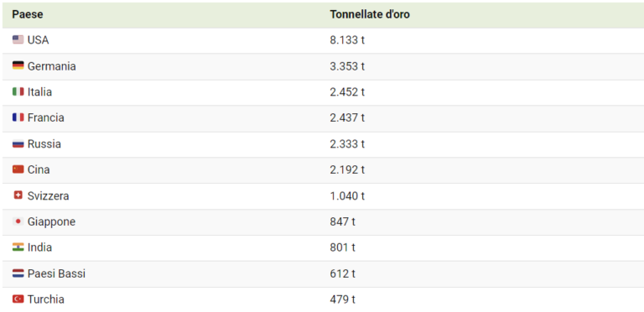Click the 2.452 t value for Italia
Viewport: 644px width, 312px height.
(347, 92)
